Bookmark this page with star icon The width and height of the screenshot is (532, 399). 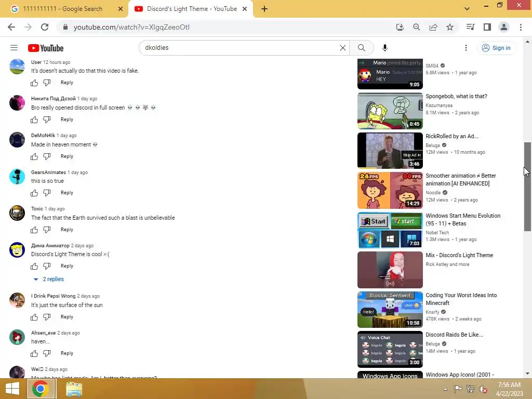click(x=450, y=27)
